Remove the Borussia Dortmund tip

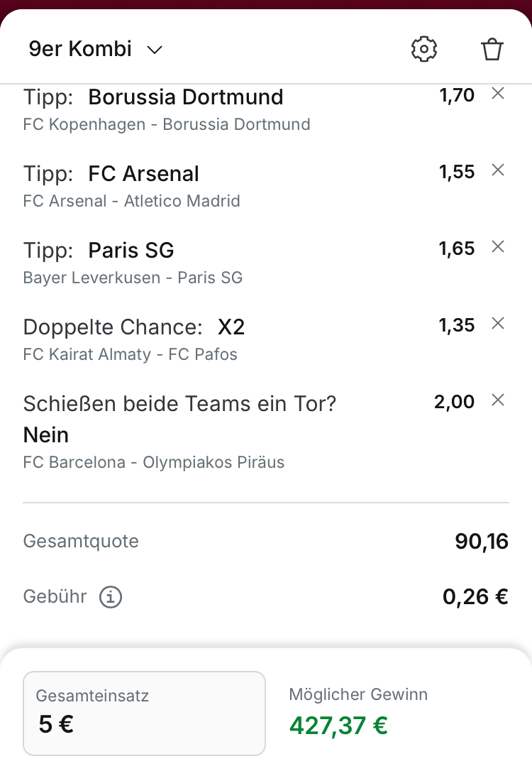point(498,93)
